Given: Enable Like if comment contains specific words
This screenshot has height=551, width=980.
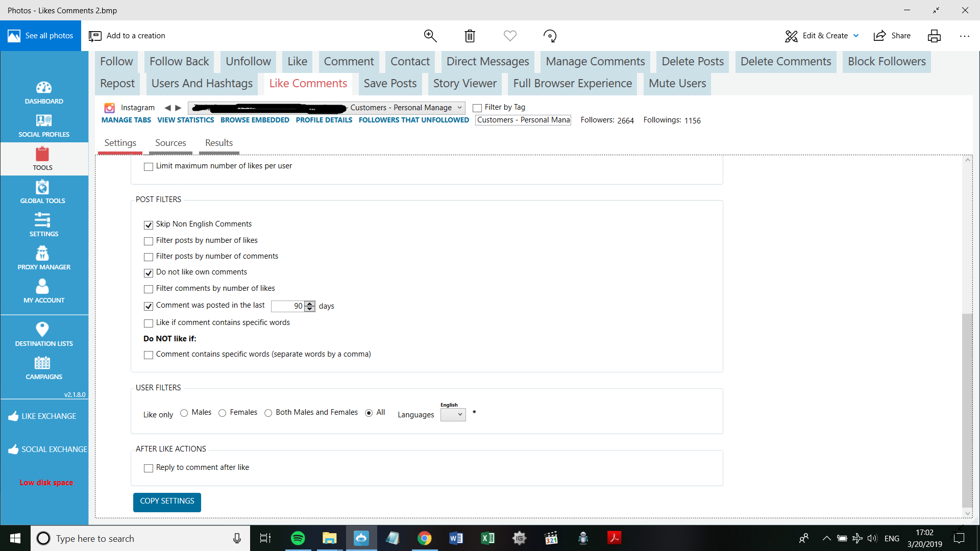Looking at the screenshot, I should tap(149, 323).
